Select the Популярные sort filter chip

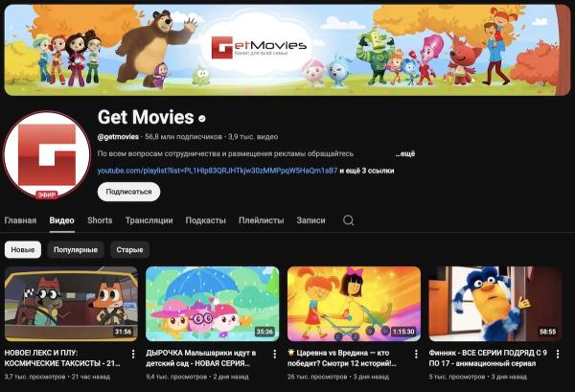(76, 249)
